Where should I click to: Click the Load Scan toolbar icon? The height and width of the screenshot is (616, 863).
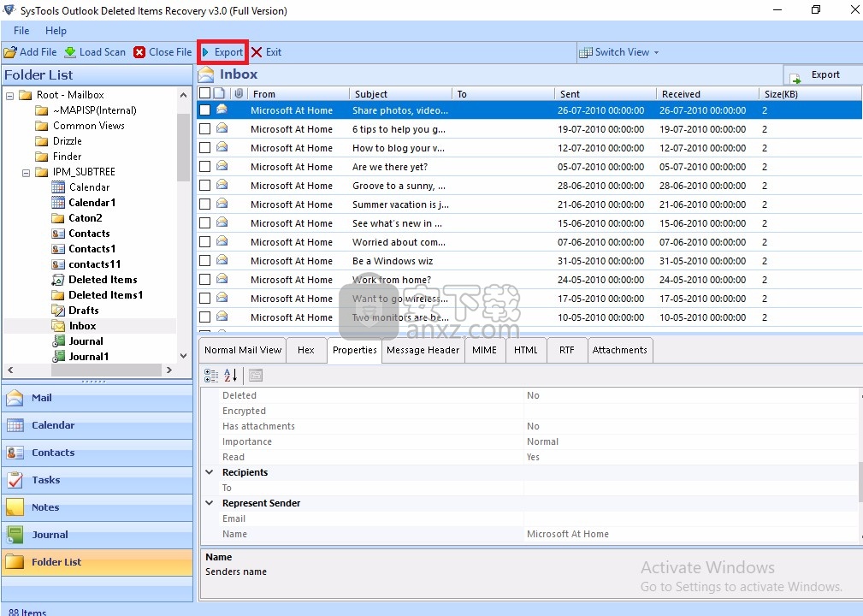[x=70, y=52]
